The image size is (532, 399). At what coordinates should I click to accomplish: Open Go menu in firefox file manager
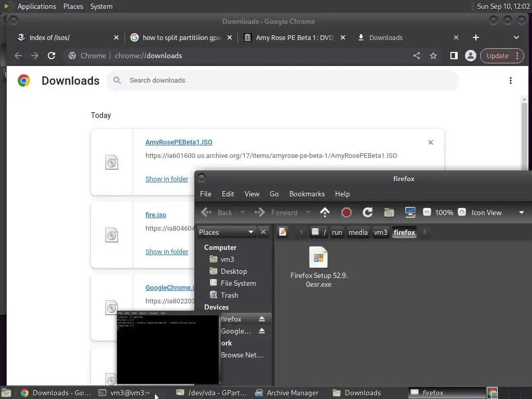point(274,194)
